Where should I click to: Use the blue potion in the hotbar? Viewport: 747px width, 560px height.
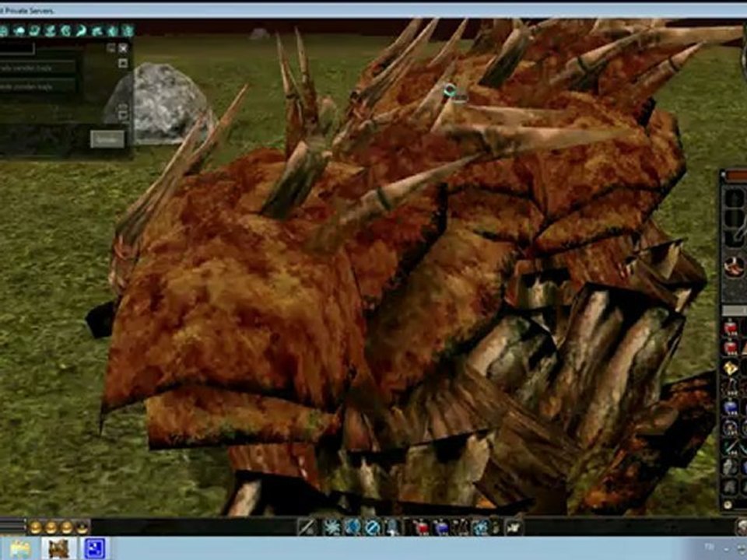440,527
